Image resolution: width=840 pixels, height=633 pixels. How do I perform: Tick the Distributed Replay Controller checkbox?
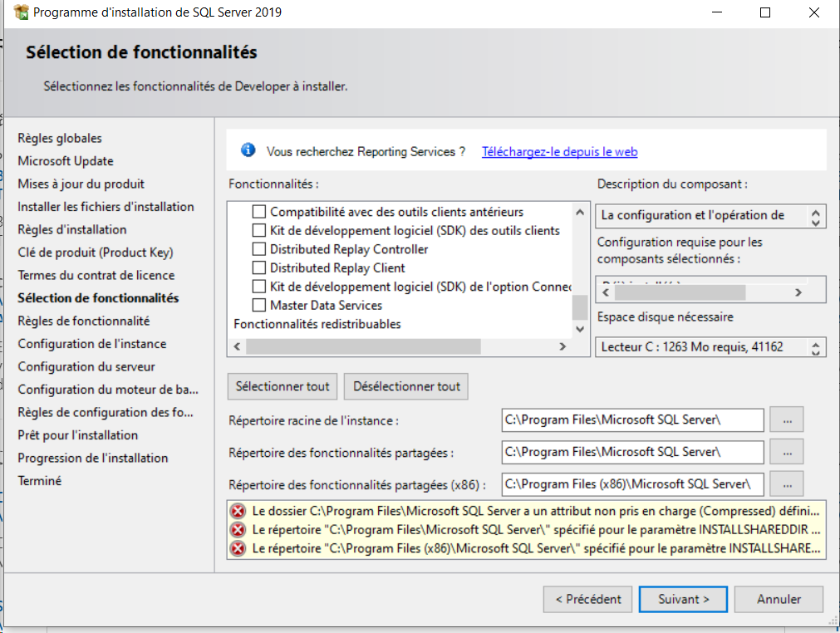coord(258,249)
